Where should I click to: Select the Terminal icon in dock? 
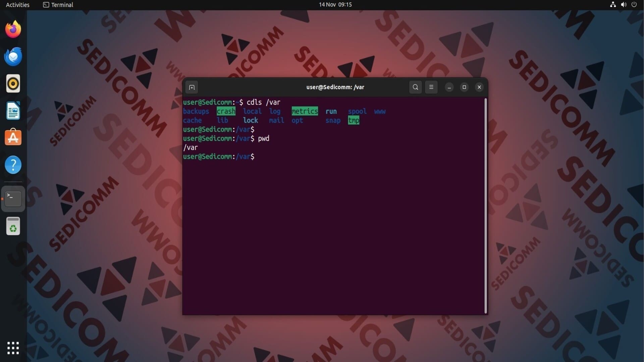tap(13, 198)
